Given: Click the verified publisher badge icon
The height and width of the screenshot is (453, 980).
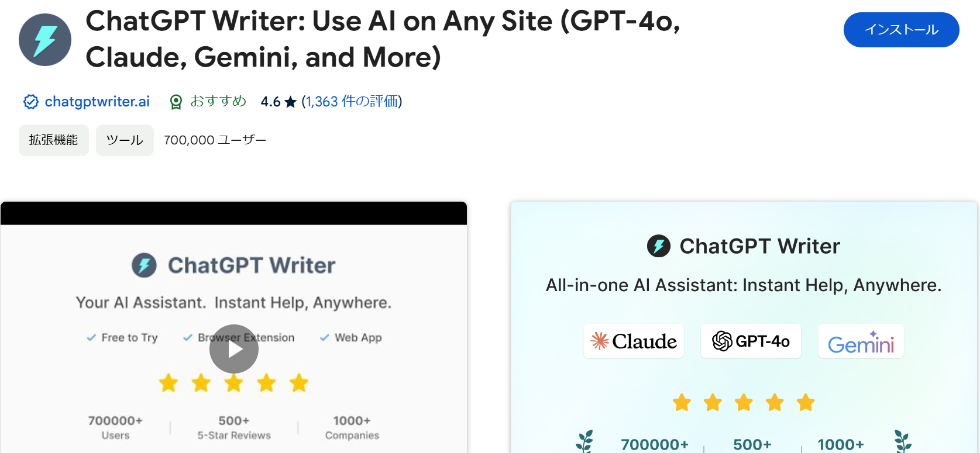Looking at the screenshot, I should click(30, 101).
